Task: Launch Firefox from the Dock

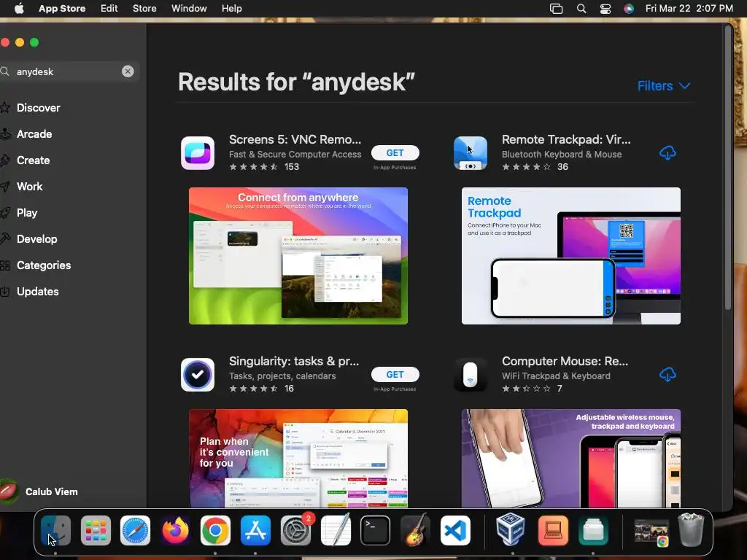Action: tap(175, 531)
